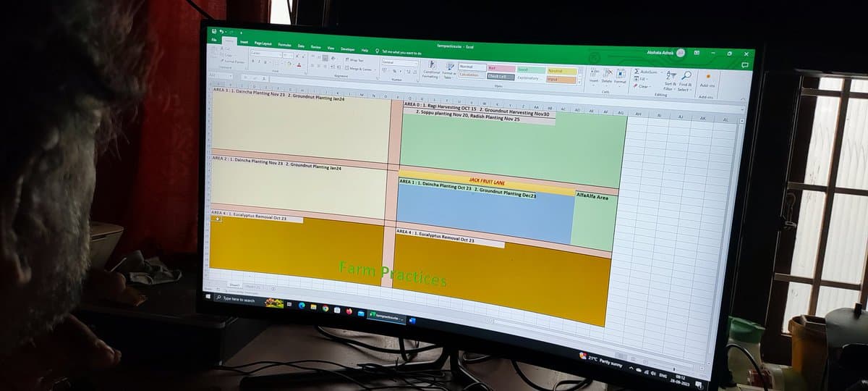Collapse the ribbon with the chevron

point(743,99)
